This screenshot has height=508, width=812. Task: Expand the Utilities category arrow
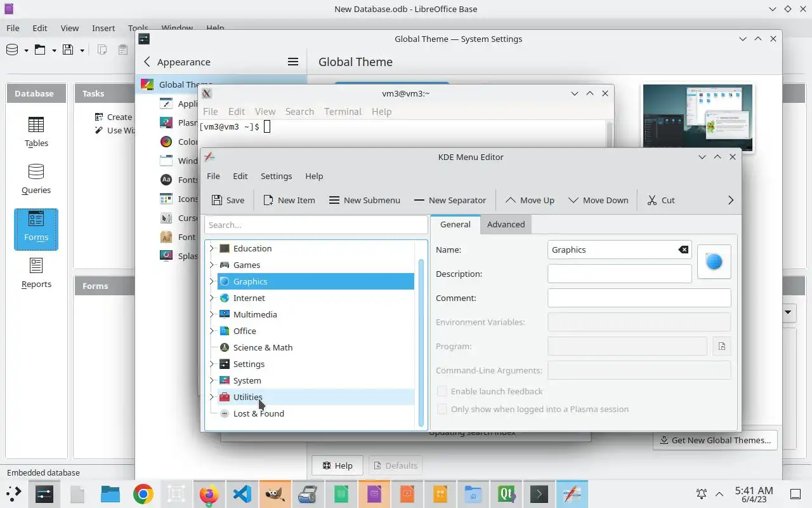tap(212, 397)
